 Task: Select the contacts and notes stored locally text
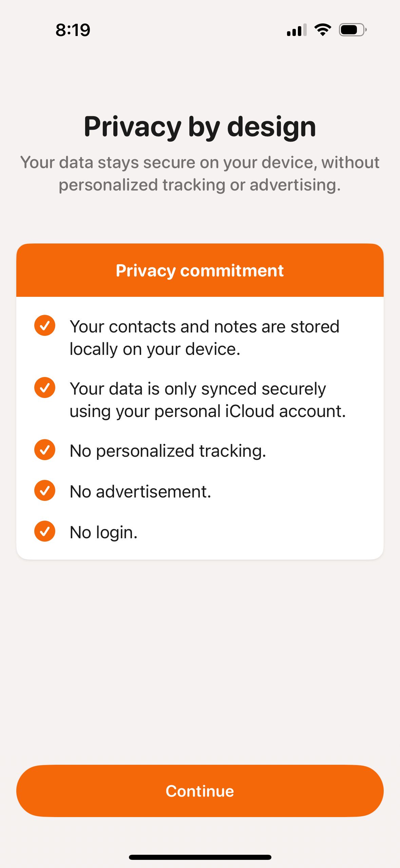204,338
